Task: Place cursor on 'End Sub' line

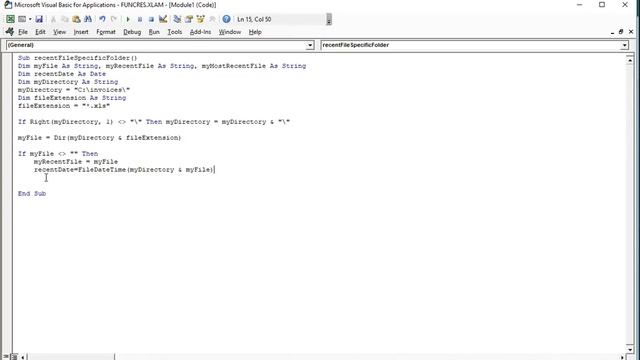Action: (x=32, y=193)
